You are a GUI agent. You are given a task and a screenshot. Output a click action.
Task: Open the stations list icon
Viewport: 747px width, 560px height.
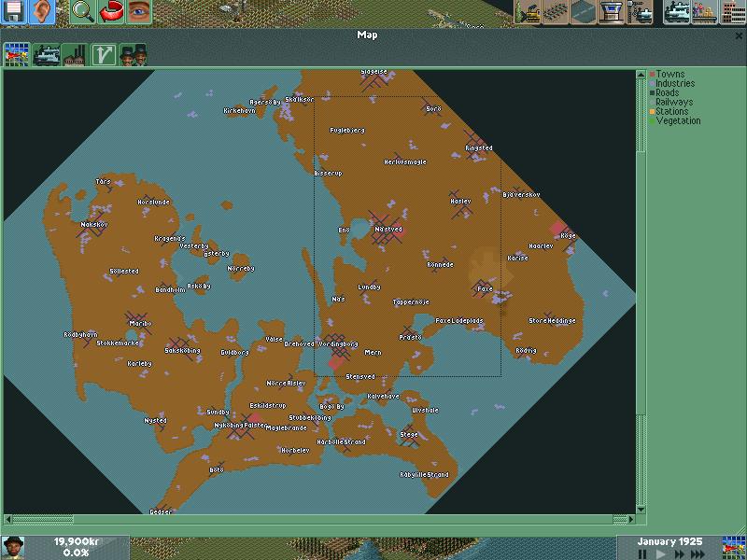[705, 11]
